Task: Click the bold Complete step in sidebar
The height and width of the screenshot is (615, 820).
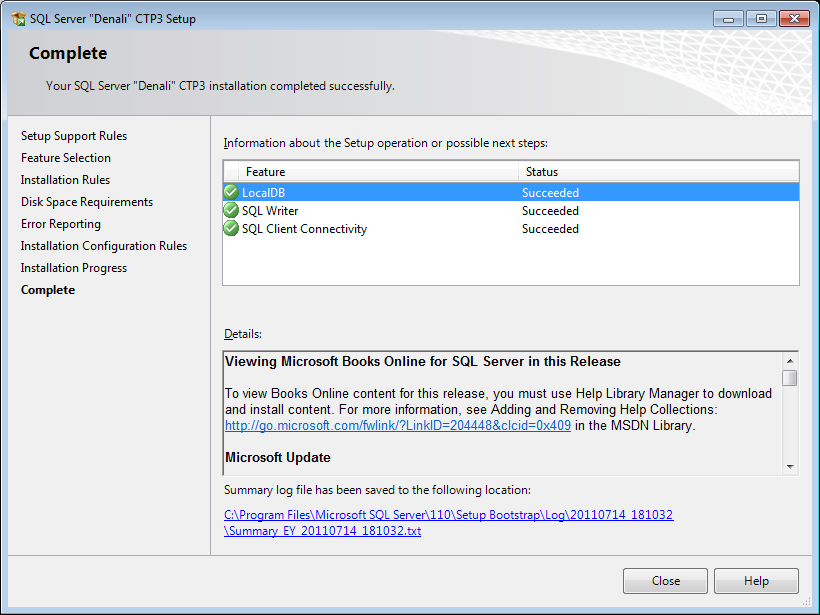Action: [48, 290]
